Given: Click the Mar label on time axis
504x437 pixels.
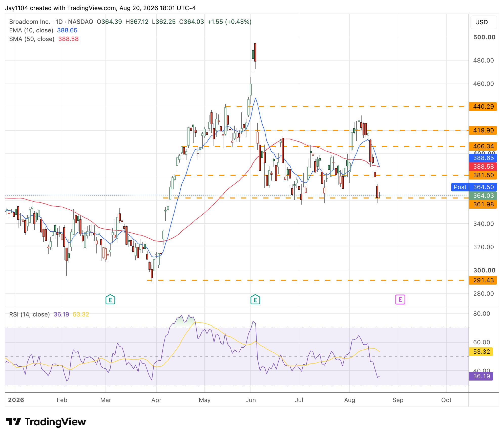Looking at the screenshot, I should 106,400.
